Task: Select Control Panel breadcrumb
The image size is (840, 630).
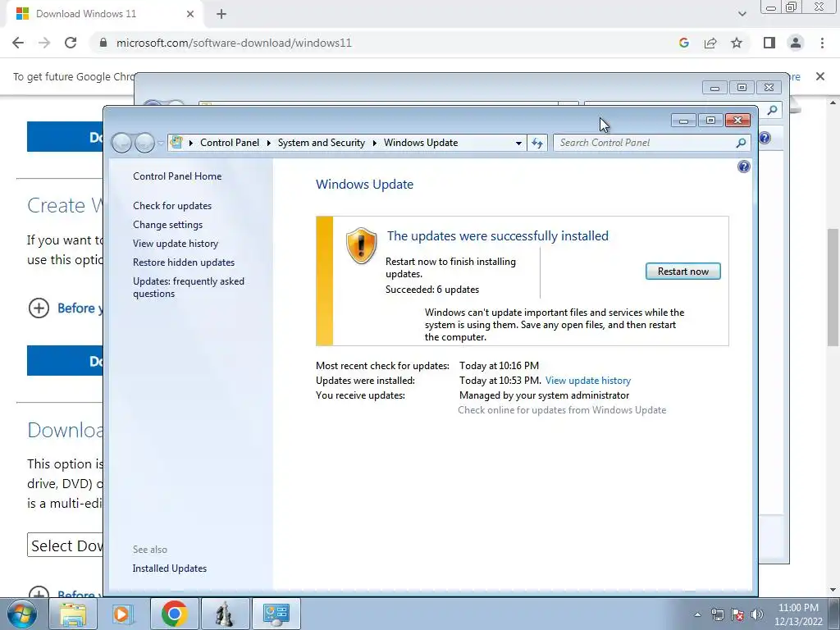Action: [x=230, y=143]
